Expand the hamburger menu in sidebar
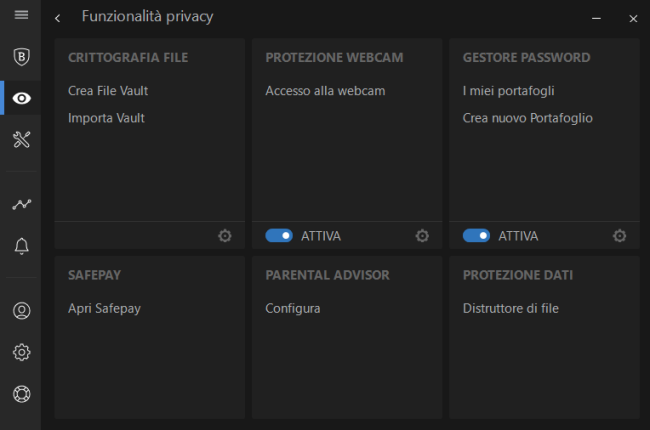Image resolution: width=650 pixels, height=430 pixels. point(21,16)
